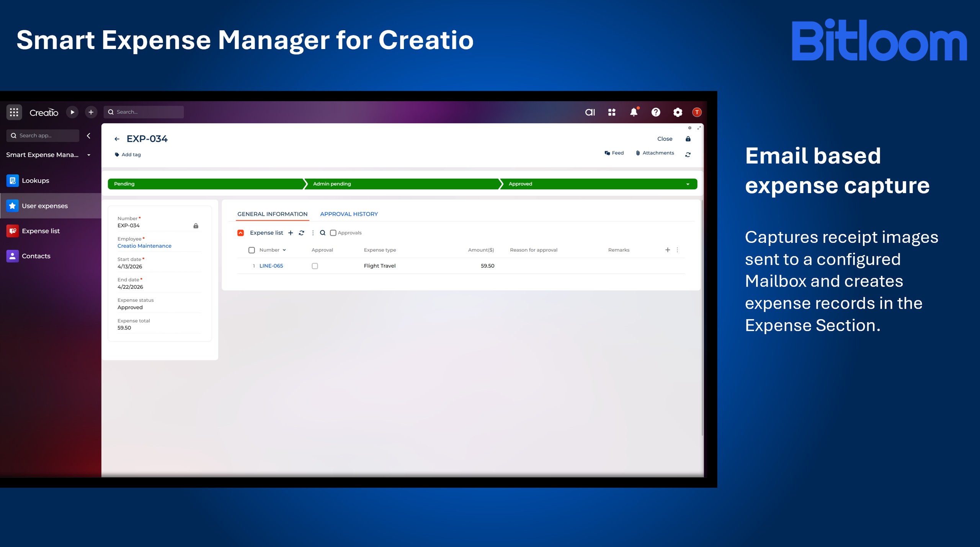Search within the Expense list
Image resolution: width=980 pixels, height=547 pixels.
tap(323, 233)
